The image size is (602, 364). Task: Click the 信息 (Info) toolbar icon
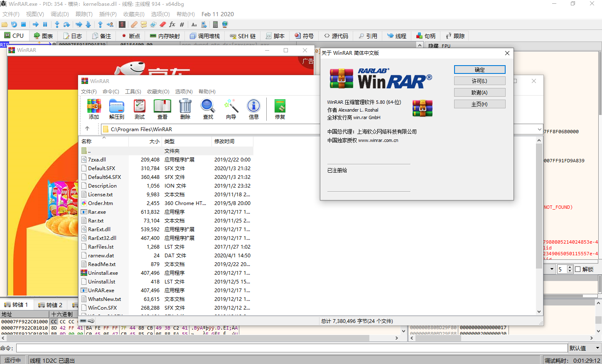point(254,109)
